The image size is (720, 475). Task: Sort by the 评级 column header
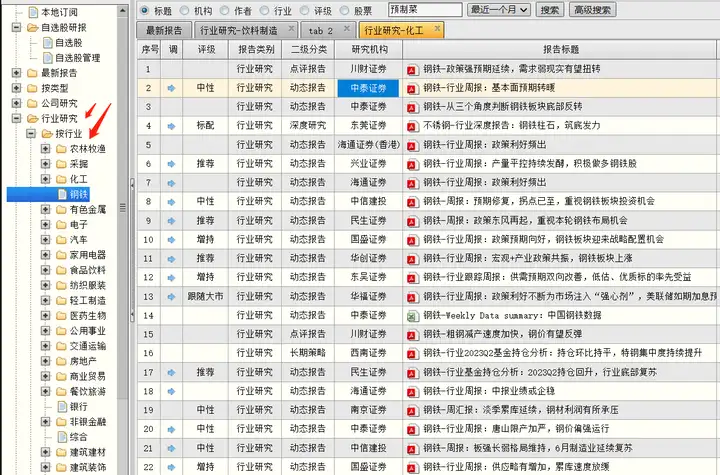click(206, 50)
